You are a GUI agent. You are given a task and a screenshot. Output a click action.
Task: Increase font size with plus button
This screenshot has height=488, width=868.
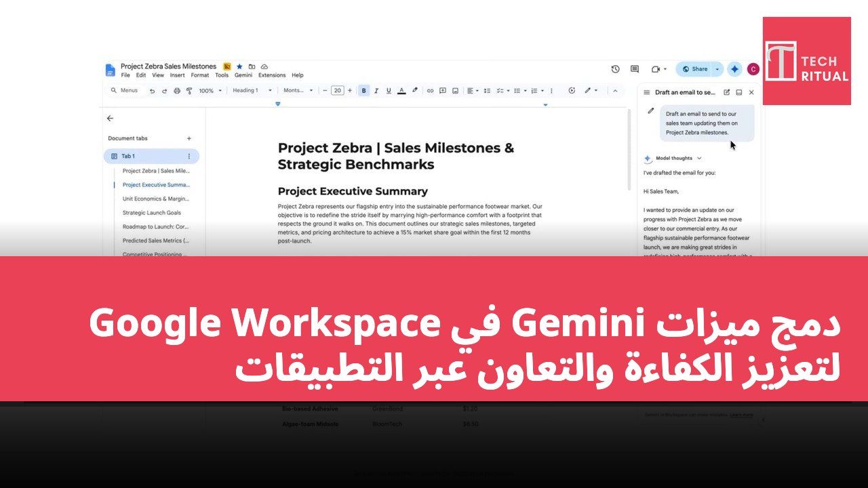click(x=350, y=91)
